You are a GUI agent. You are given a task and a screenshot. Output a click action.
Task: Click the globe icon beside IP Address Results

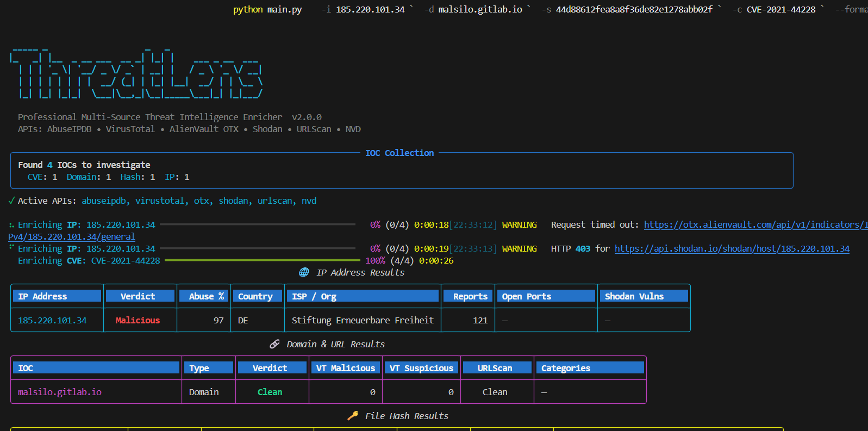pos(304,272)
